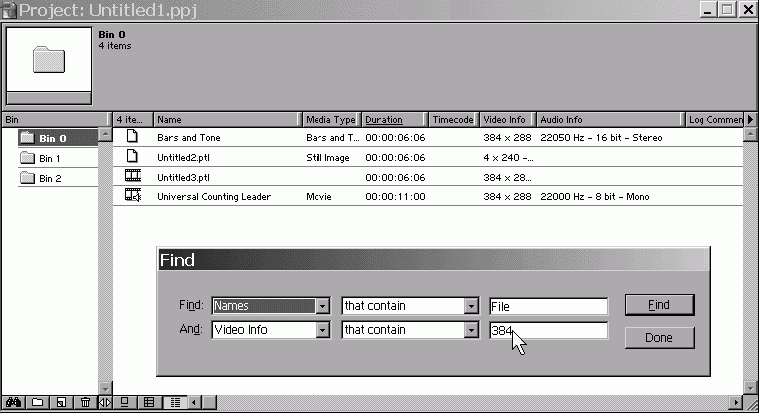
Task: Click the Media Type column header
Action: [330, 120]
